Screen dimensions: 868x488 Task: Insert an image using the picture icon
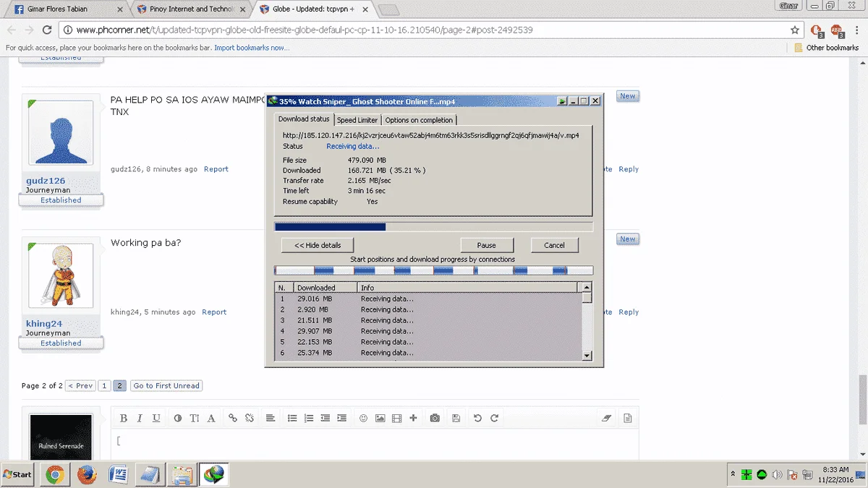click(380, 418)
